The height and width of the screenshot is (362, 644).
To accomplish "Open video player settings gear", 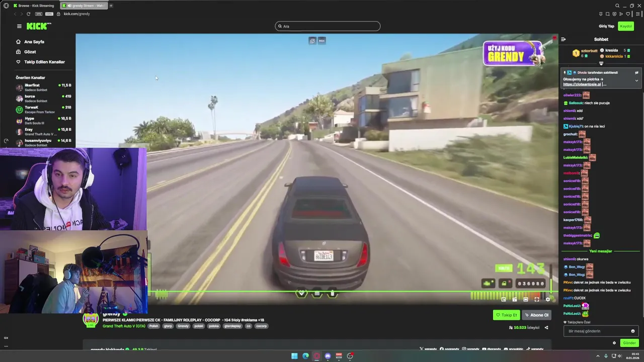I will (548, 300).
